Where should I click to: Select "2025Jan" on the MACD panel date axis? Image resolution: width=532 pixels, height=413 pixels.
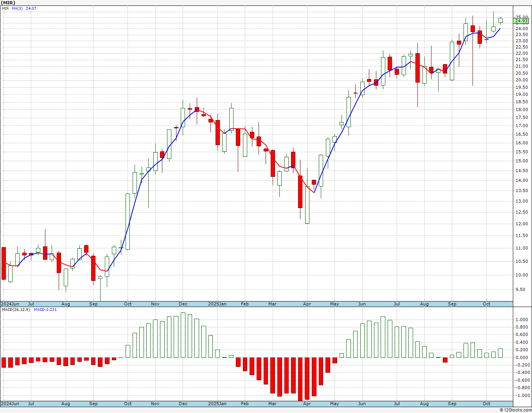[x=217, y=404]
